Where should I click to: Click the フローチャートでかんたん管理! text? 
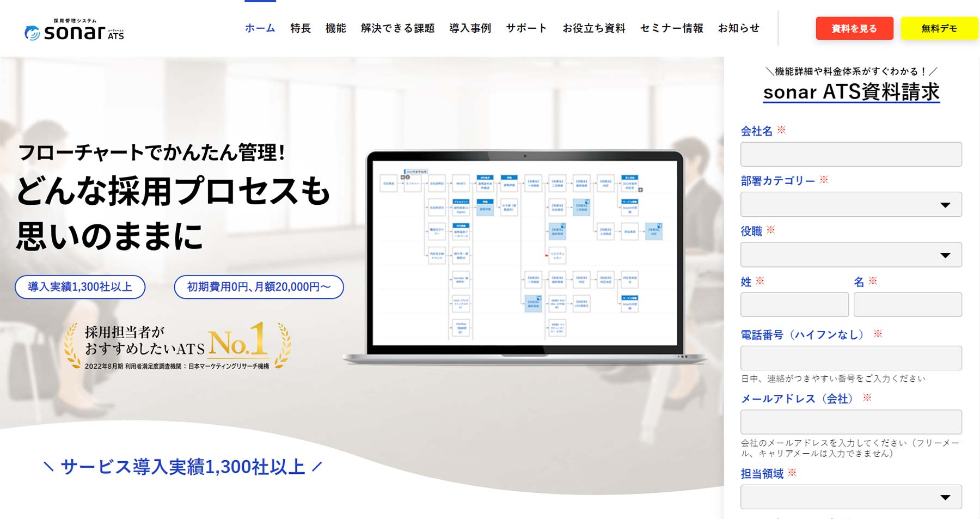151,152
